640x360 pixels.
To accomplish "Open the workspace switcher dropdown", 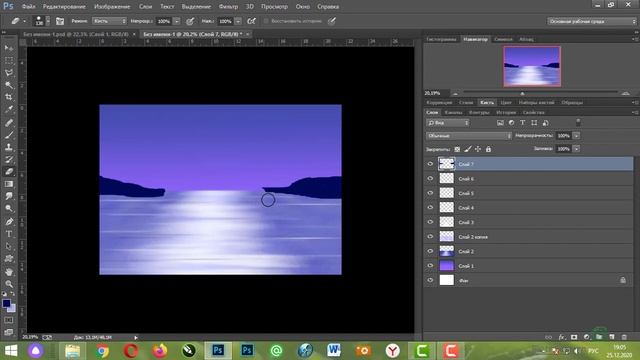I will pos(591,21).
